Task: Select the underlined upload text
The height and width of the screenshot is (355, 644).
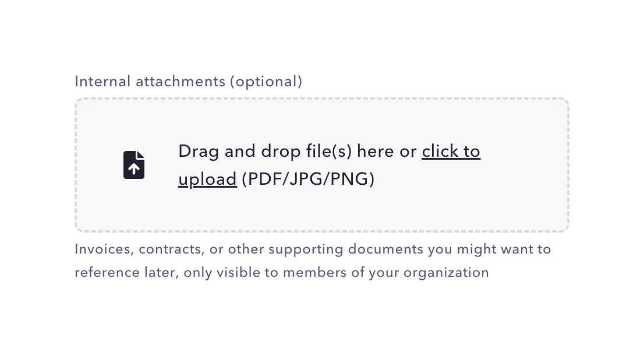Action: (x=207, y=179)
